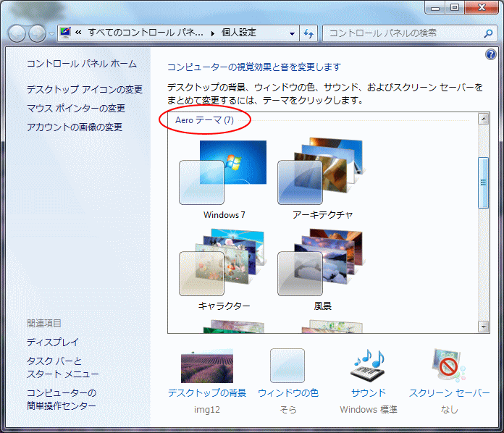The height and width of the screenshot is (433, 504).
Task: Click the なし screen saver text
Action: tap(450, 410)
